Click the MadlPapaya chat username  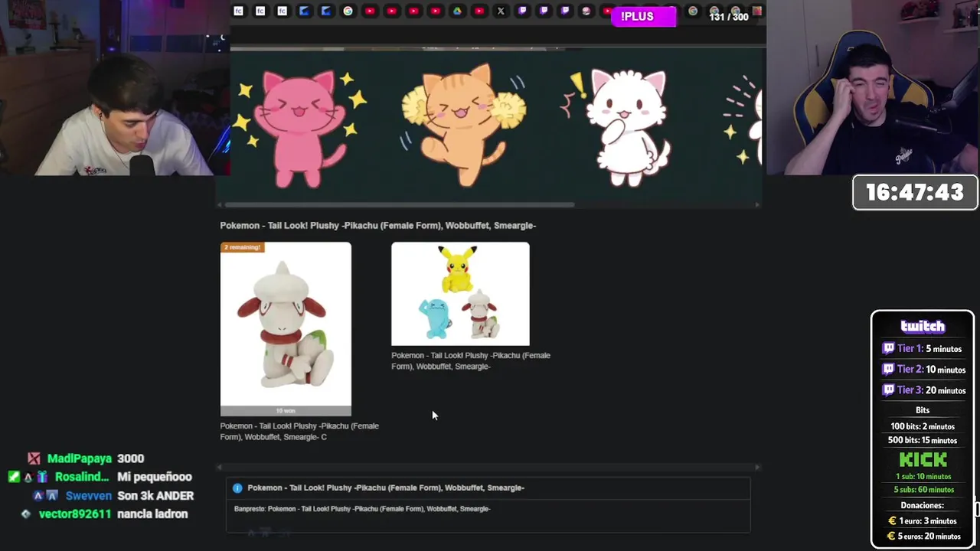coord(80,458)
